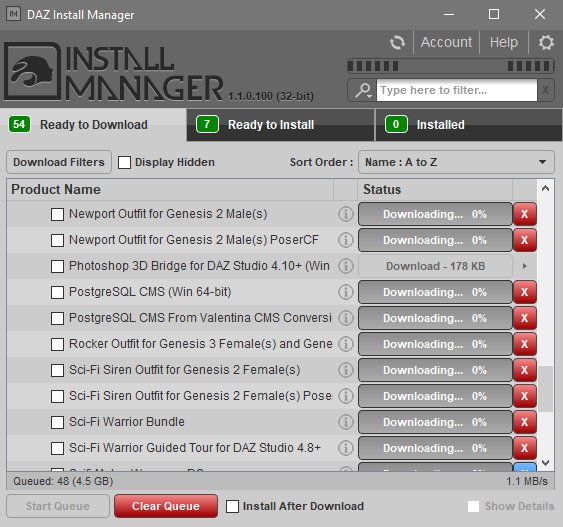563x527 pixels.
Task: Cancel download of Newport Outfit PoserCF
Action: (525, 240)
